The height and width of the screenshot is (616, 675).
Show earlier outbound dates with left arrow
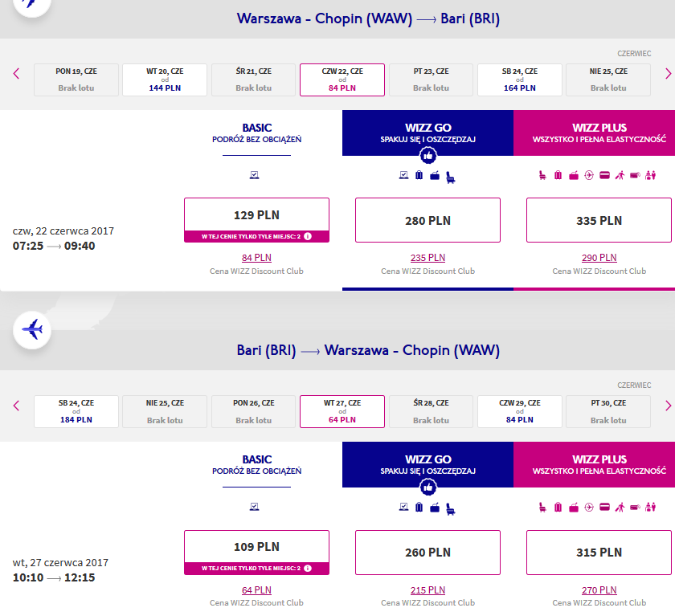[16, 74]
